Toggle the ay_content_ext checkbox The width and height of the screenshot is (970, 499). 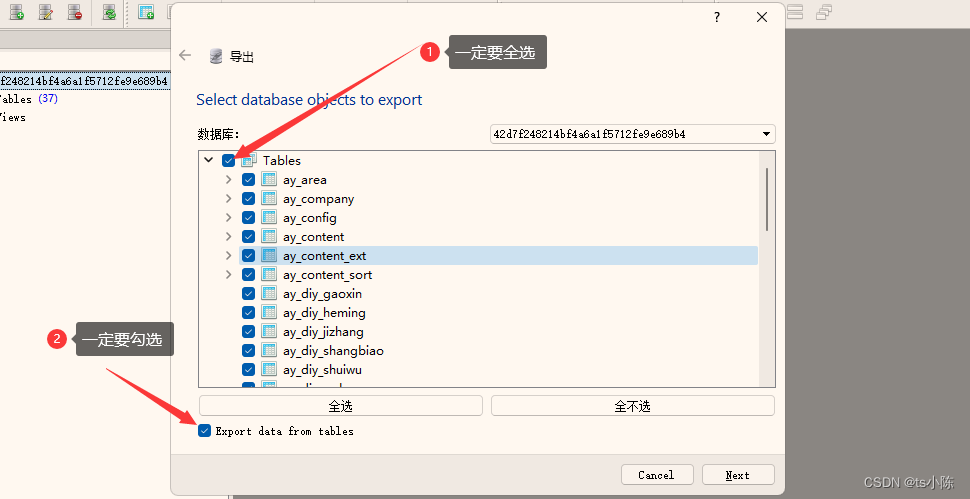[x=249, y=255]
